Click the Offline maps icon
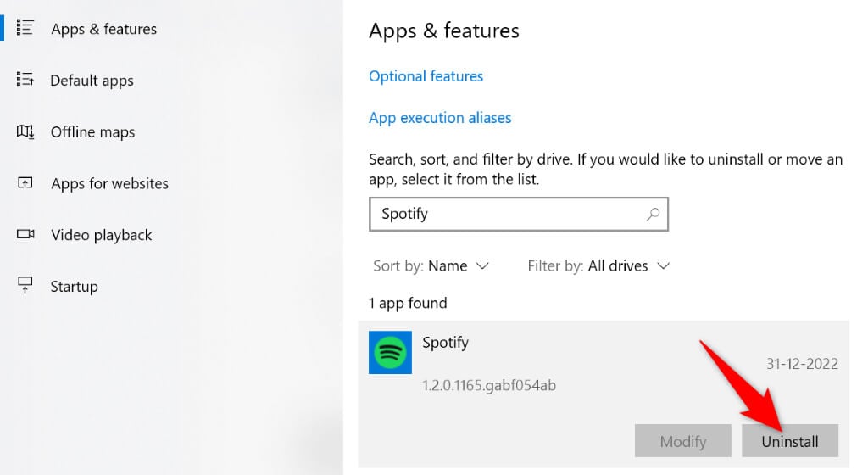The width and height of the screenshot is (868, 475). tap(25, 131)
